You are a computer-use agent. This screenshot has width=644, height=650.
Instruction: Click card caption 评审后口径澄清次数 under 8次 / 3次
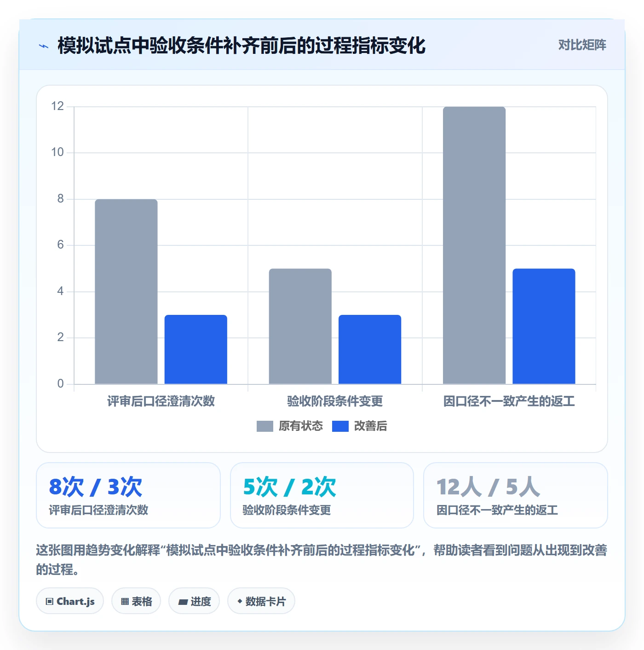coord(98,510)
